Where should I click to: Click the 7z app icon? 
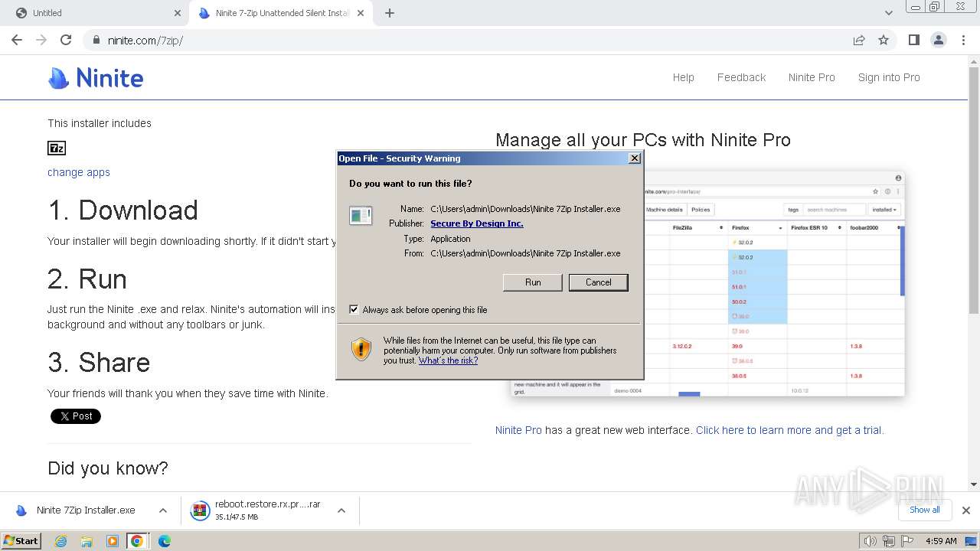tap(57, 148)
